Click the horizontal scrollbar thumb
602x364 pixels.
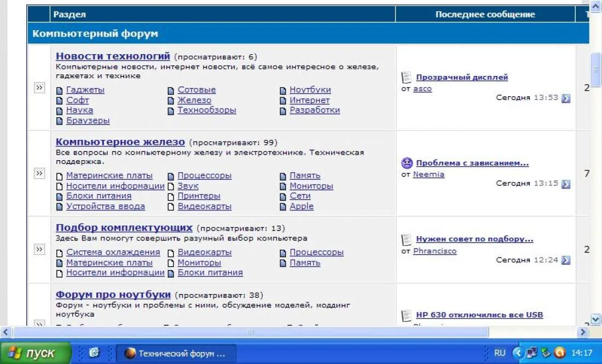click(250, 332)
